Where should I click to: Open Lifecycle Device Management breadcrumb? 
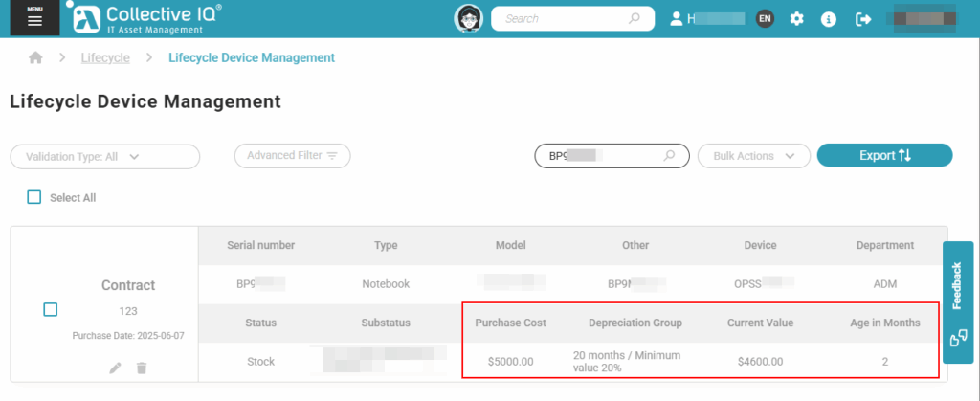pos(251,57)
